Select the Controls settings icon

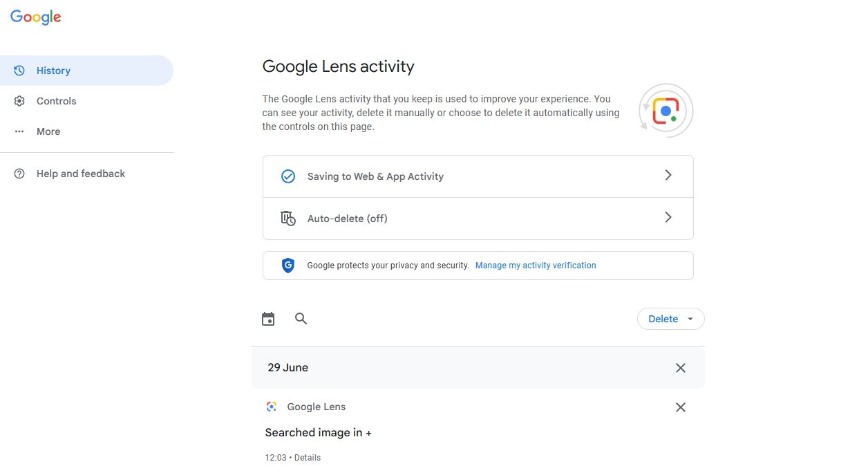tap(19, 100)
